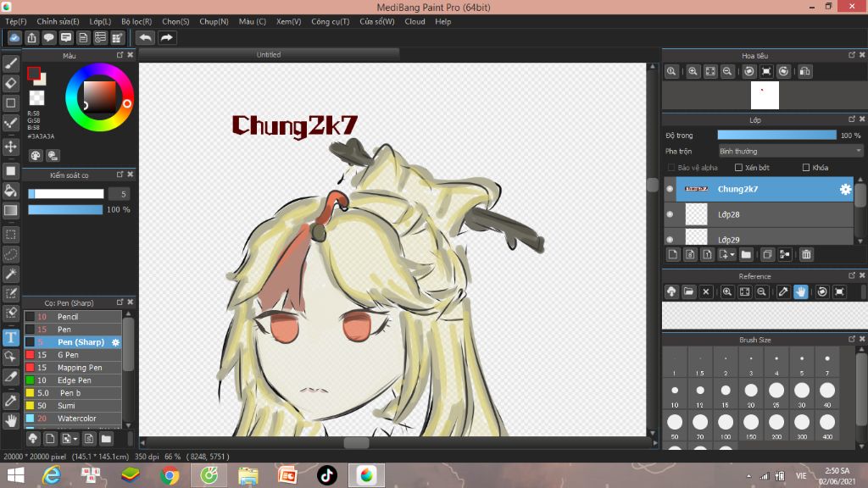Viewport: 868px width, 488px height.
Task: Open the Bộ lọc(R) menu
Action: 136,21
